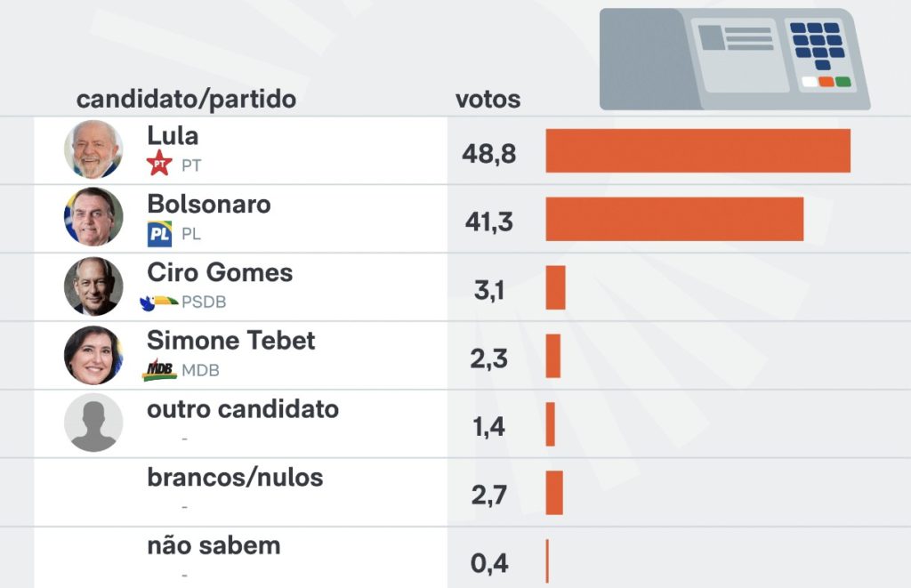Screen dimensions: 911x588
Task: Click the electronic voting machine illustration
Action: pos(734,59)
